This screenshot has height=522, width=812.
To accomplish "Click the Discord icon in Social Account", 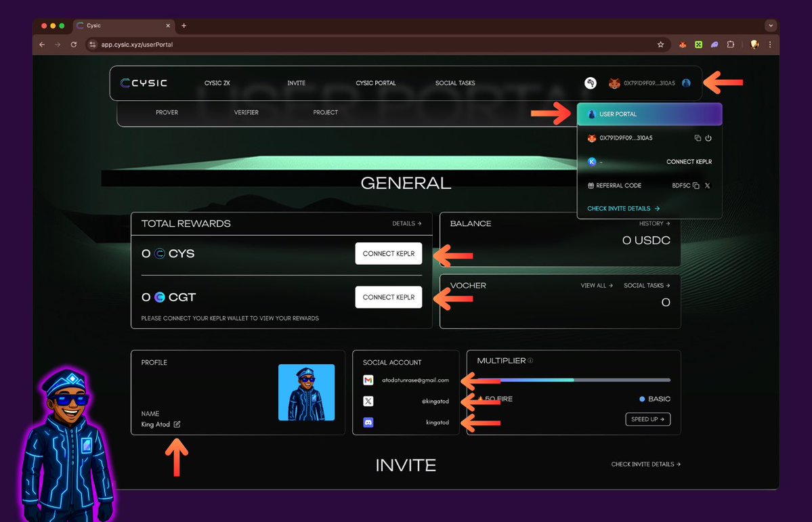I will pos(368,422).
